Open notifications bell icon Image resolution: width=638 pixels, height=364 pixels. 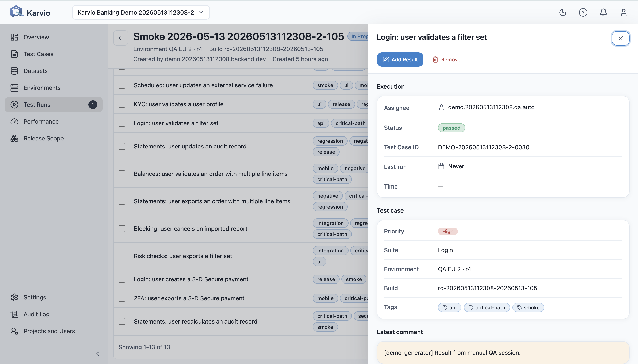(603, 12)
